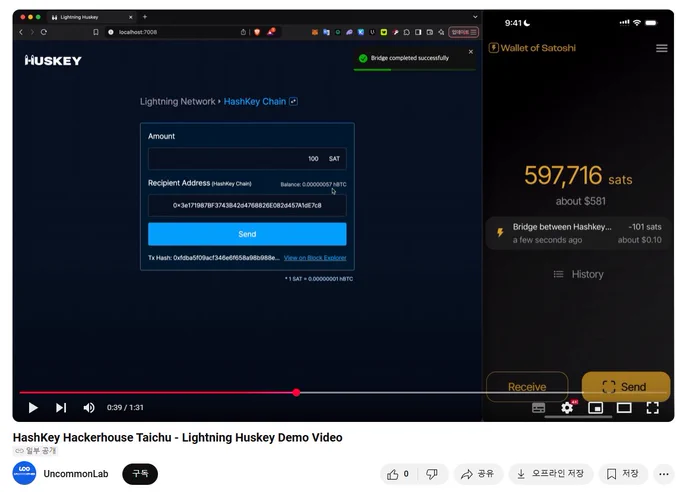Tap the yellow wallet Send button
The height and width of the screenshot is (492, 680).
click(626, 387)
